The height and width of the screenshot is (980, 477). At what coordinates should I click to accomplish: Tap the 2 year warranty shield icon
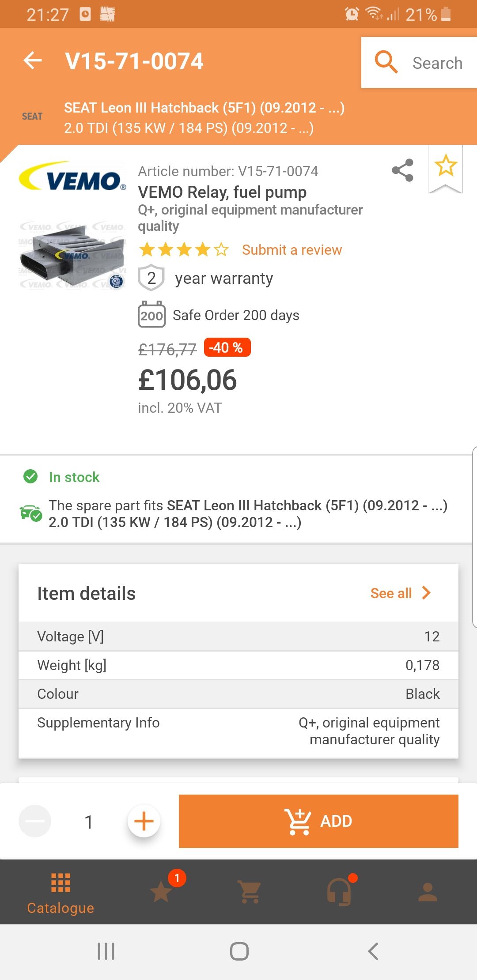pyautogui.click(x=151, y=278)
